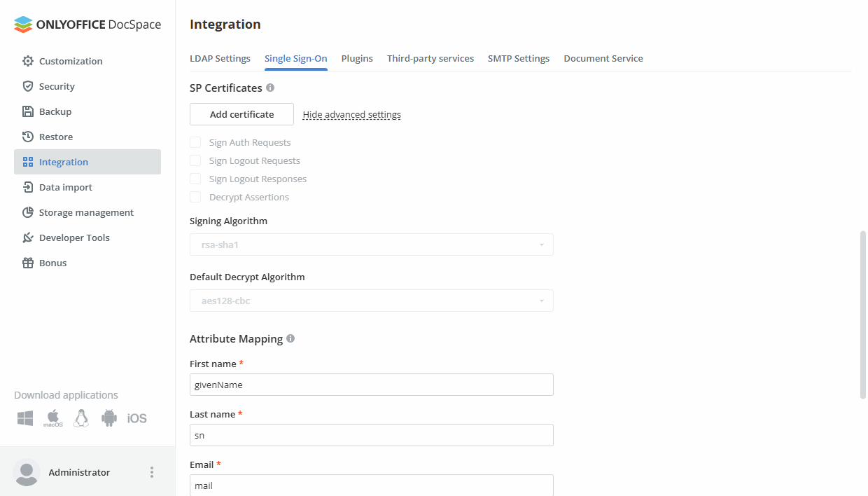The width and height of the screenshot is (868, 496).
Task: Click inside the First name field
Action: point(371,385)
